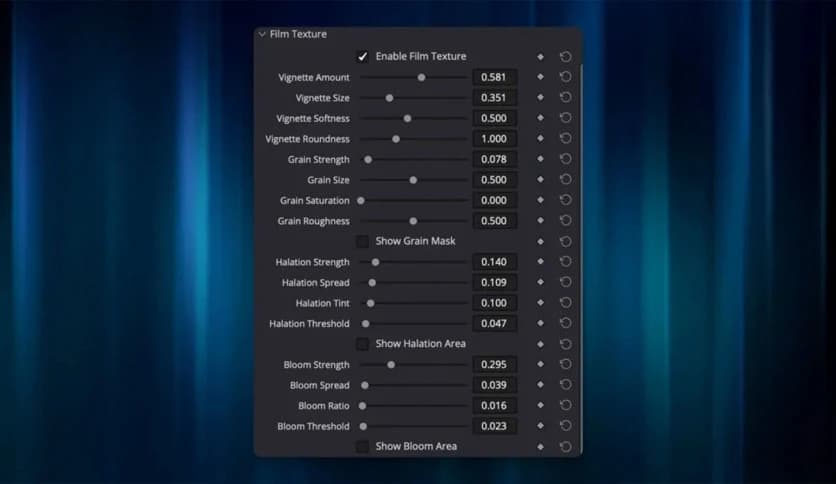Add keyframe for Vignette Amount

coord(540,77)
